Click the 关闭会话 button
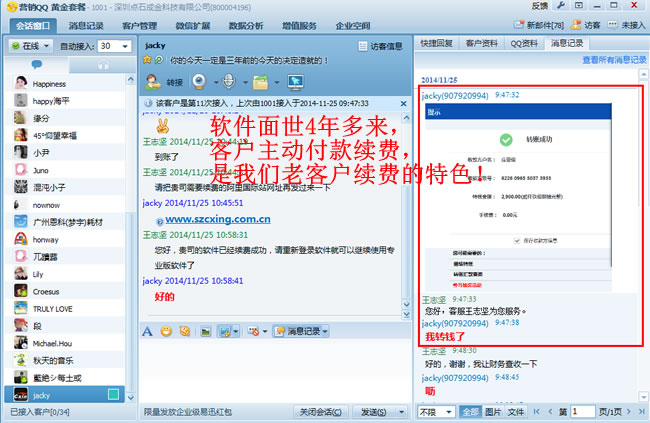Image resolution: width=650 pixels, height=423 pixels. pyautogui.click(x=320, y=412)
